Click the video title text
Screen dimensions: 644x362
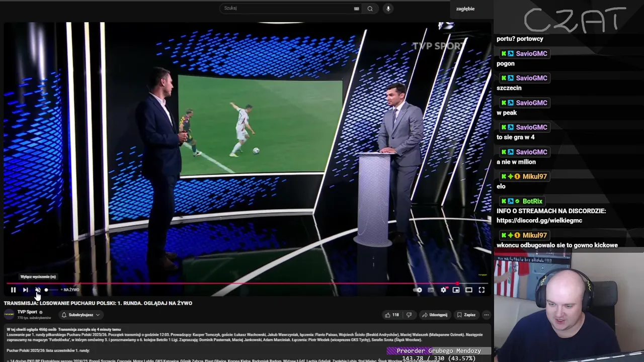(98, 303)
